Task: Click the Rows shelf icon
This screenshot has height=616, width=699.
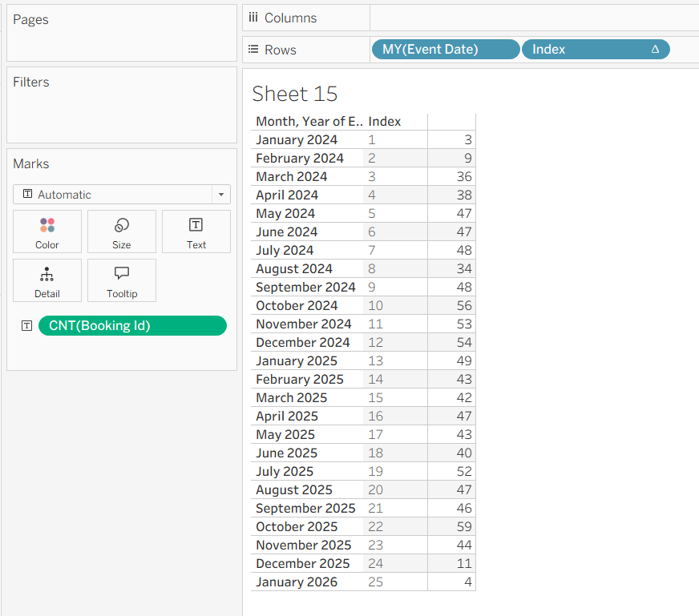Action: coord(253,50)
